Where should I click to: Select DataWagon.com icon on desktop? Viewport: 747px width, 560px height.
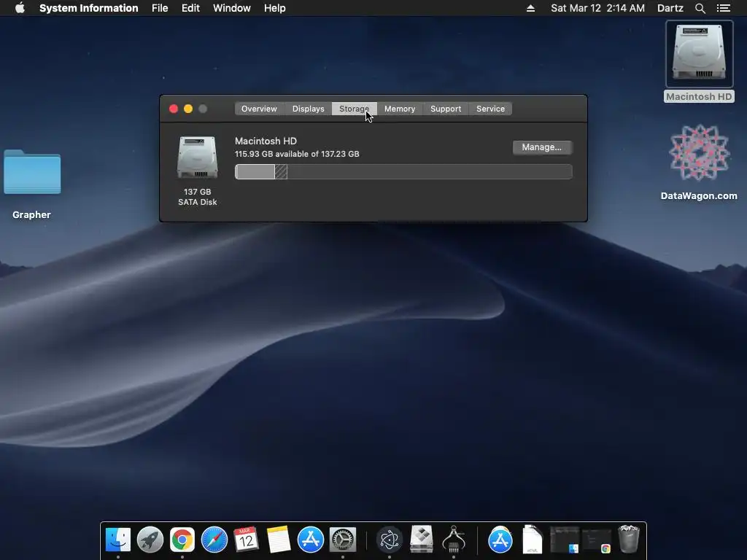coord(699,152)
